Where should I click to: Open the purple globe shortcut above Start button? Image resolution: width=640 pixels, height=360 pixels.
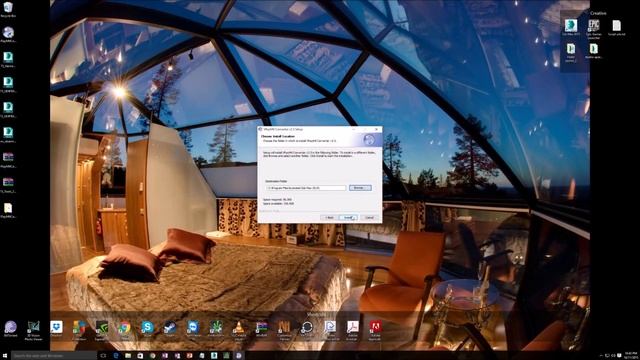(10, 329)
